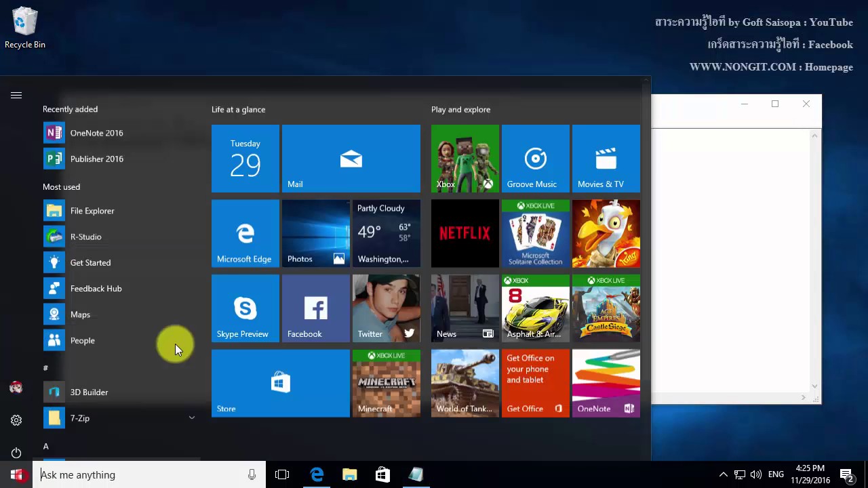The image size is (868, 488).
Task: Open the Twitter tile
Action: tap(387, 308)
